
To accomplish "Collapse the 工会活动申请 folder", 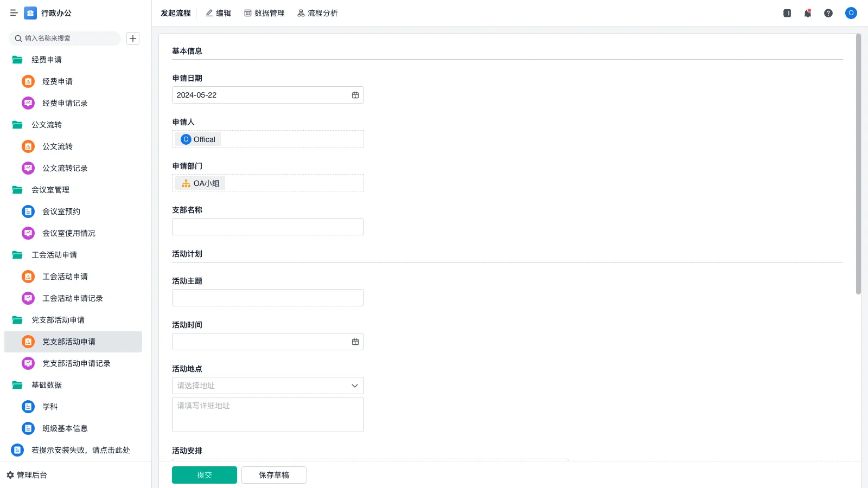I will 17,255.
